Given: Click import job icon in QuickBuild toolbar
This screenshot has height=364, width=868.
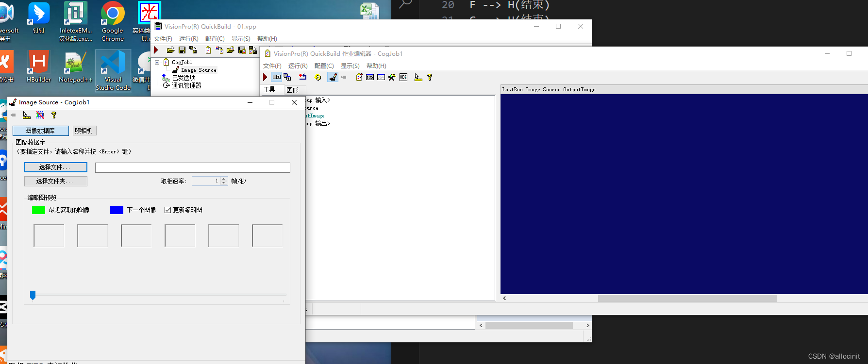Looking at the screenshot, I should click(219, 50).
